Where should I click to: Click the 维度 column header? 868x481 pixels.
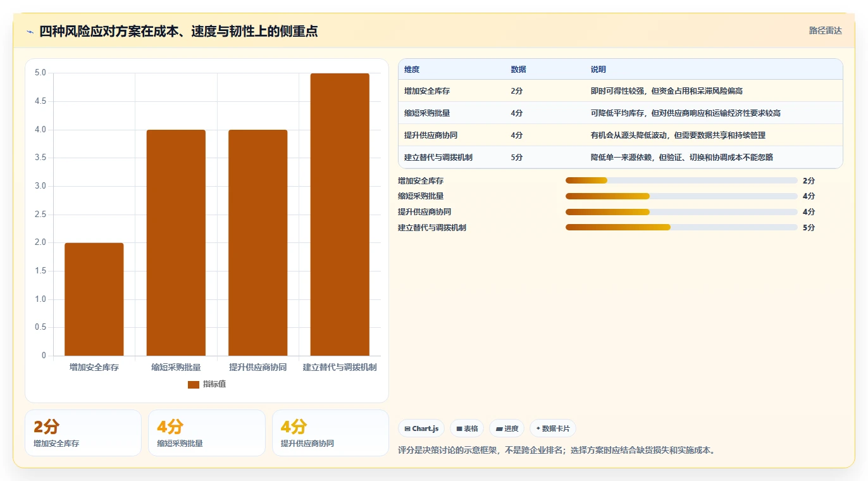[412, 70]
